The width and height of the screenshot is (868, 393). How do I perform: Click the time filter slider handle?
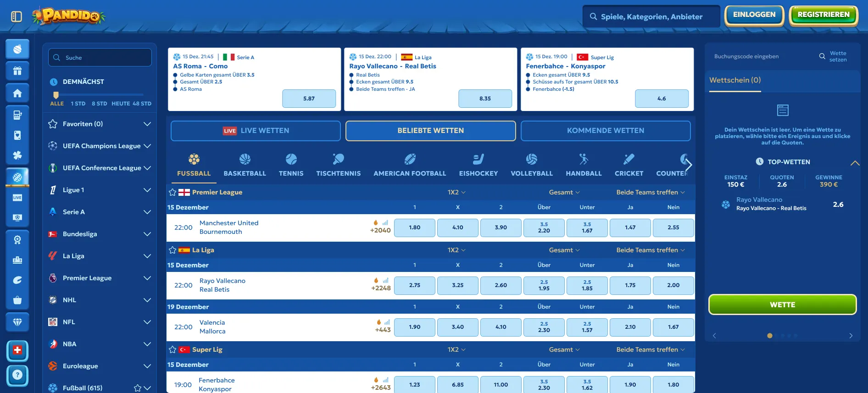[x=56, y=95]
